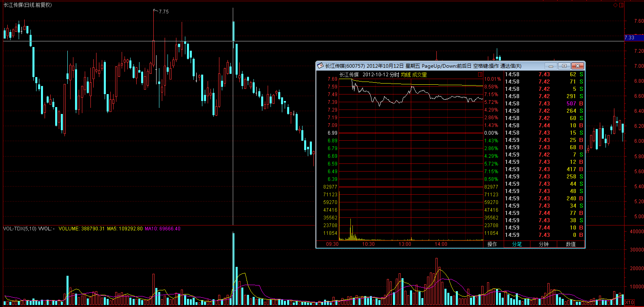Select the 14:59 trade row with volume 240

[544, 198]
